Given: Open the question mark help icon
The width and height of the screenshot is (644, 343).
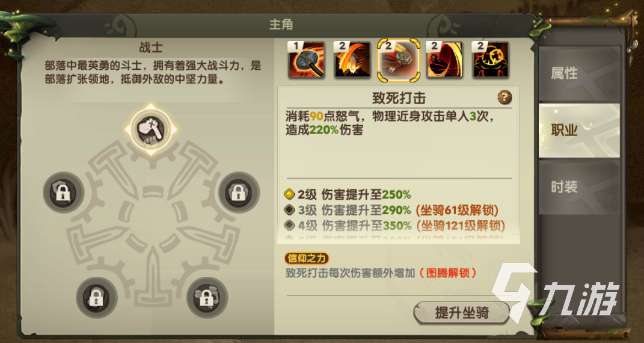Looking at the screenshot, I should point(504,97).
